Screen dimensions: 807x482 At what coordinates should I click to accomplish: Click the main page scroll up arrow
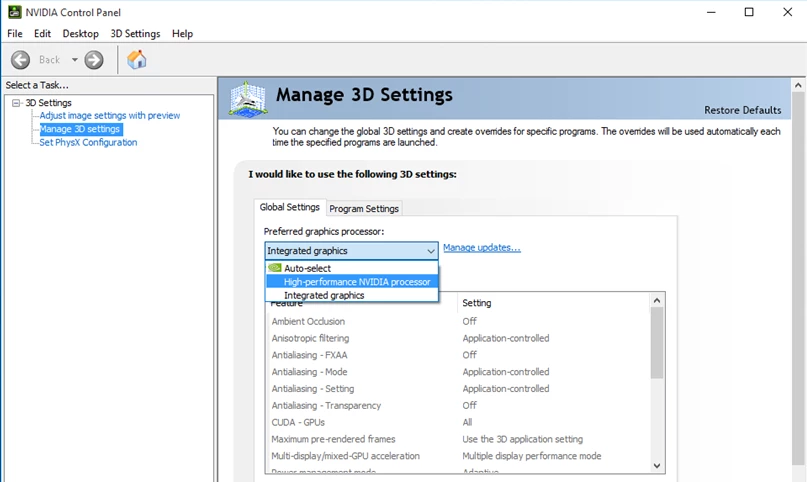(798, 85)
